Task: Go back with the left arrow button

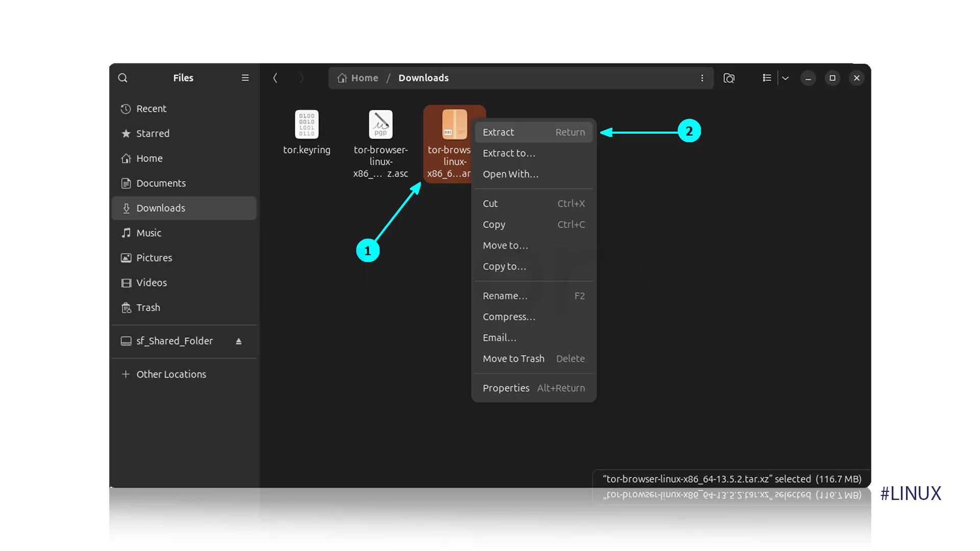Action: [x=275, y=78]
